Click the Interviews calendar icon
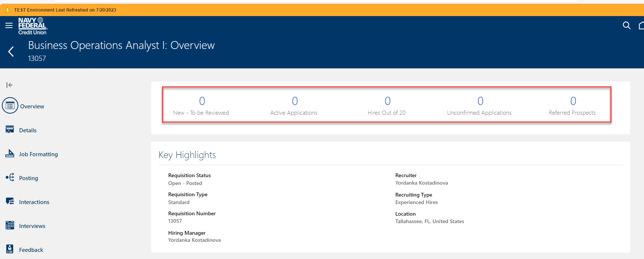 click(10, 225)
